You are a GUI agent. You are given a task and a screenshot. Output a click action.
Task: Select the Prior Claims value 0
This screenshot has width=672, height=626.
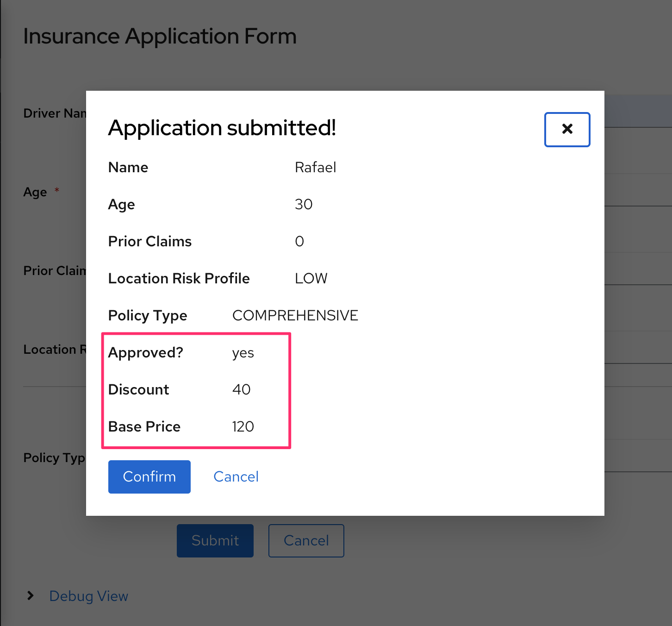tap(299, 241)
